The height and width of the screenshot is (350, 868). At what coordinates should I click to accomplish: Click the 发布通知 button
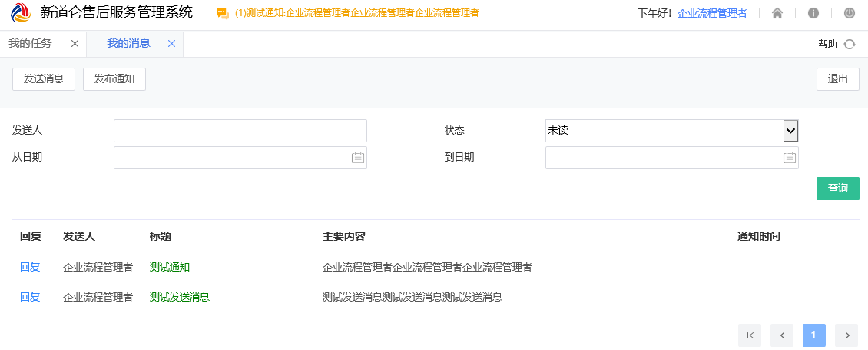coord(114,78)
